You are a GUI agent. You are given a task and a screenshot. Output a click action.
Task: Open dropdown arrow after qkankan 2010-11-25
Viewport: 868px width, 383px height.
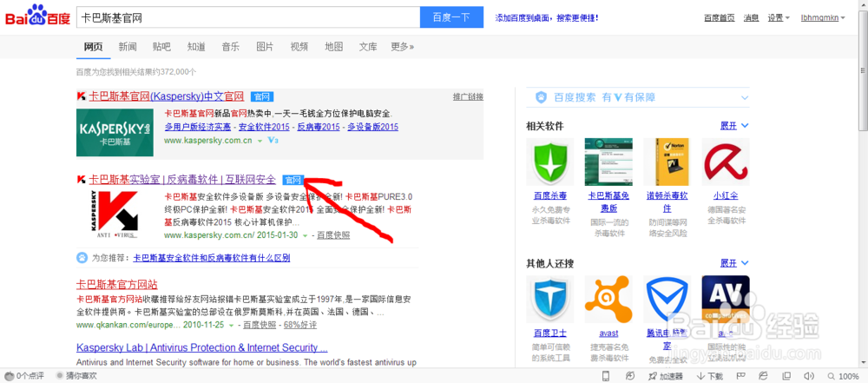[x=231, y=325]
